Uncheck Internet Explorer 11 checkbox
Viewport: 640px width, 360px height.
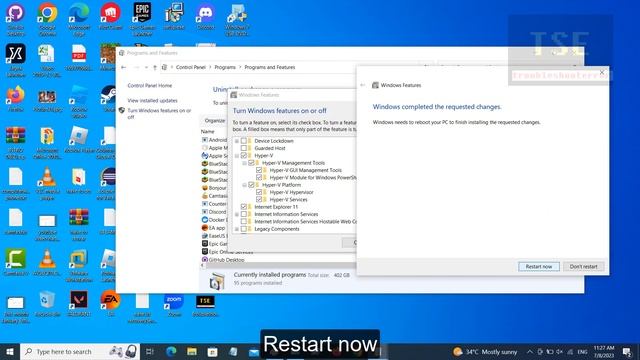click(244, 207)
